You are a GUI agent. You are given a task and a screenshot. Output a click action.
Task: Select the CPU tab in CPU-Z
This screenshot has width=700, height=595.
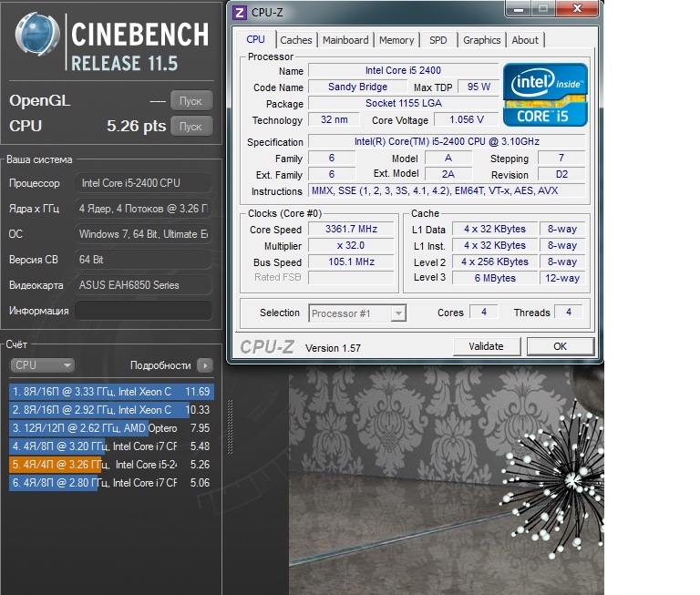coord(255,39)
